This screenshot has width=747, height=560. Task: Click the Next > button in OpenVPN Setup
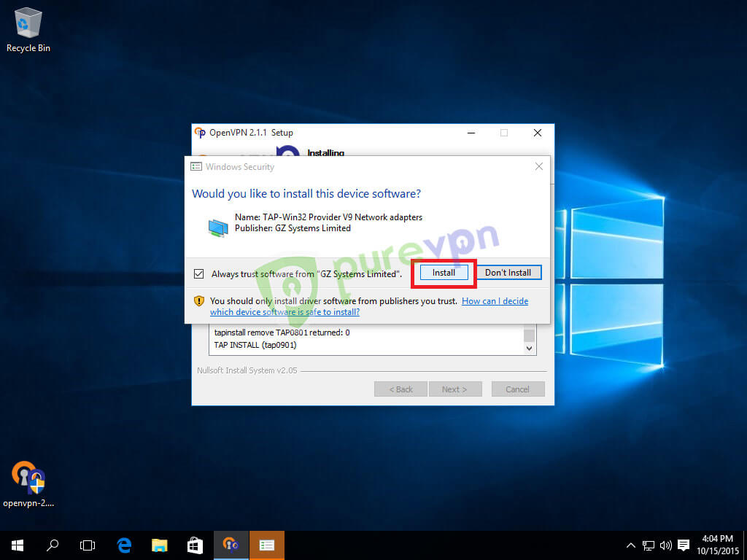point(455,389)
